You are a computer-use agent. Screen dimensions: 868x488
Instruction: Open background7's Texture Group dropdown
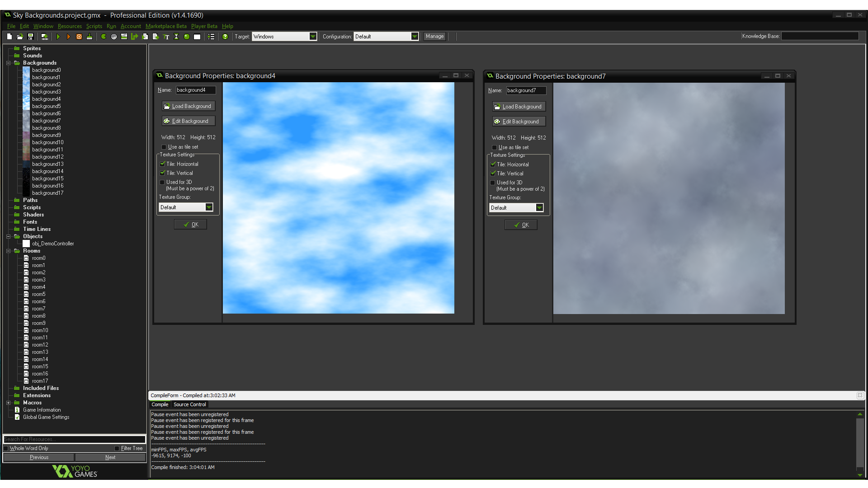pyautogui.click(x=540, y=207)
